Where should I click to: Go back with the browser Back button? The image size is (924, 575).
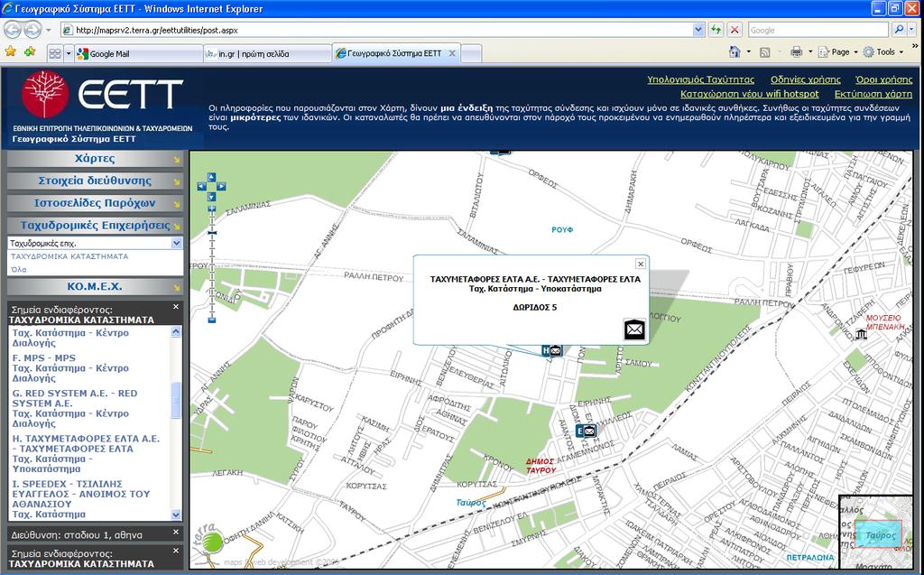point(13,30)
